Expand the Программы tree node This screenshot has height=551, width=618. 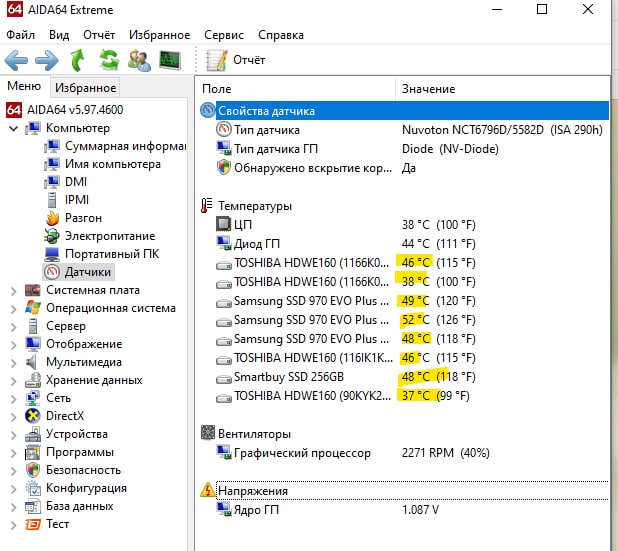point(13,453)
